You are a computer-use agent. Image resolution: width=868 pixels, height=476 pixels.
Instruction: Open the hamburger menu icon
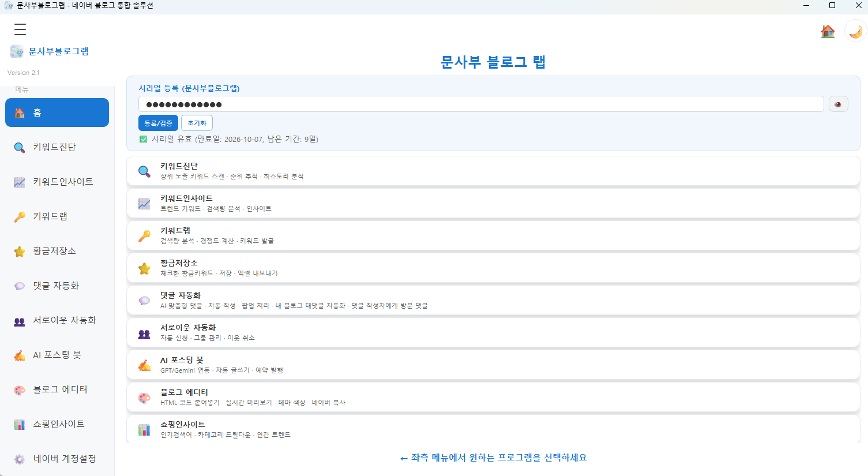coord(20,29)
